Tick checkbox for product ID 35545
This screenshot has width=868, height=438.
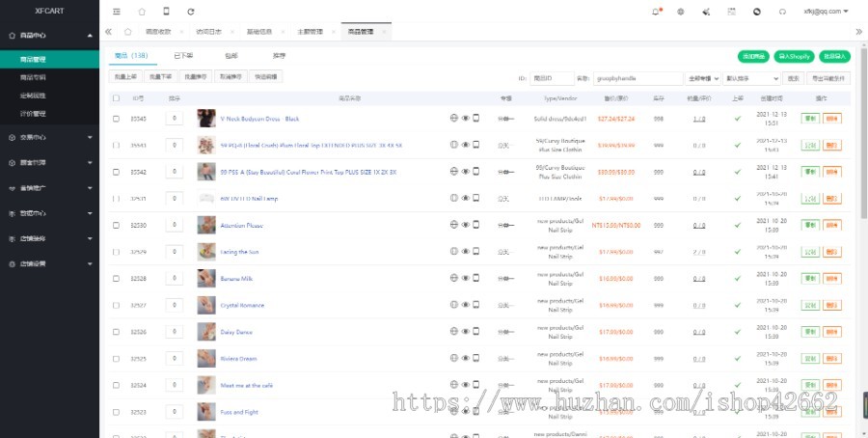coord(116,119)
